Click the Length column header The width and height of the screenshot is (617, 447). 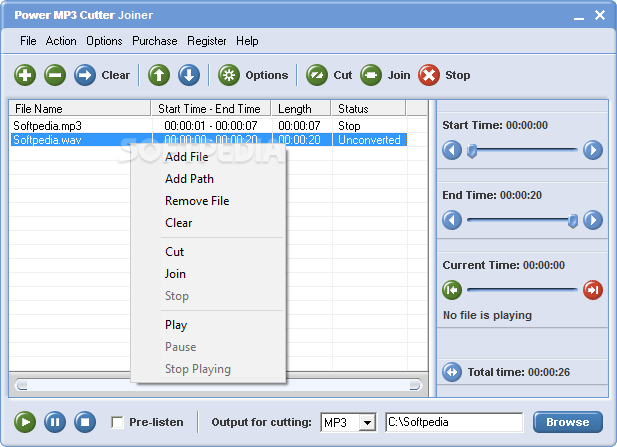click(x=301, y=108)
